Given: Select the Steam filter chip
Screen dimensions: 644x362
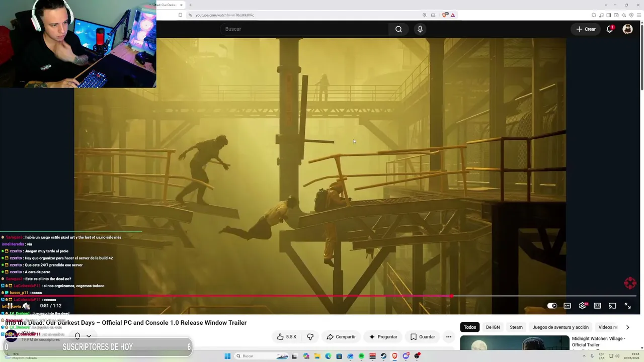Looking at the screenshot, I should (516, 327).
